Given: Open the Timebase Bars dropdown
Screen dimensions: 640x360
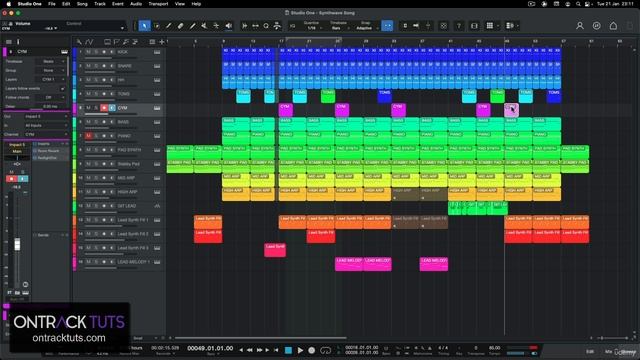Looking at the screenshot, I should pyautogui.click(x=338, y=28).
